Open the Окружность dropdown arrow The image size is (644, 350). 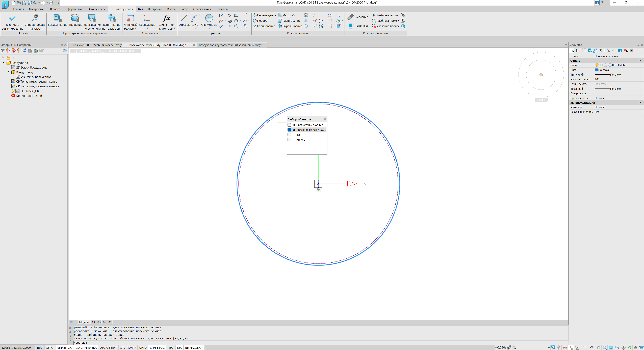[x=210, y=28]
